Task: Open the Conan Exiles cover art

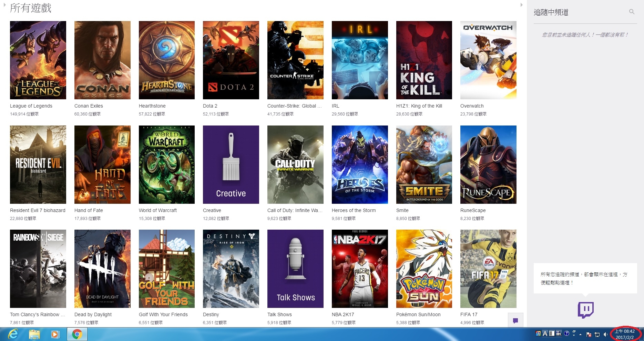Action: click(x=102, y=60)
